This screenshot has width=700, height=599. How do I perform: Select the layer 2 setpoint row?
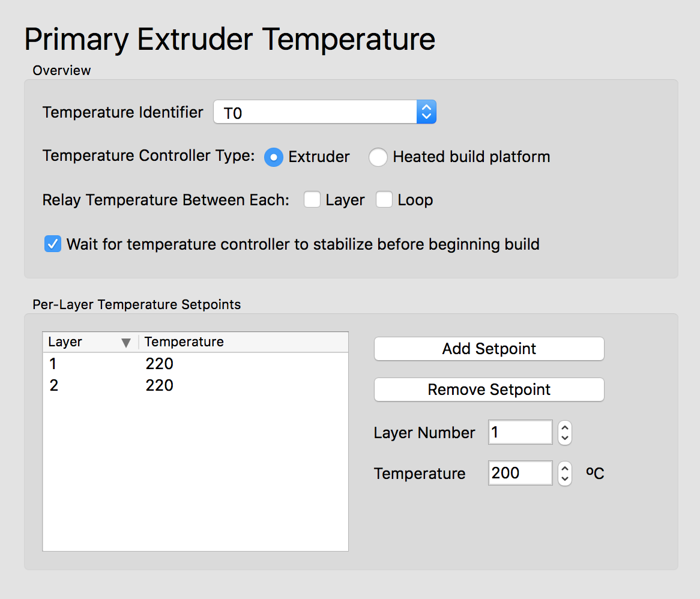(x=195, y=385)
